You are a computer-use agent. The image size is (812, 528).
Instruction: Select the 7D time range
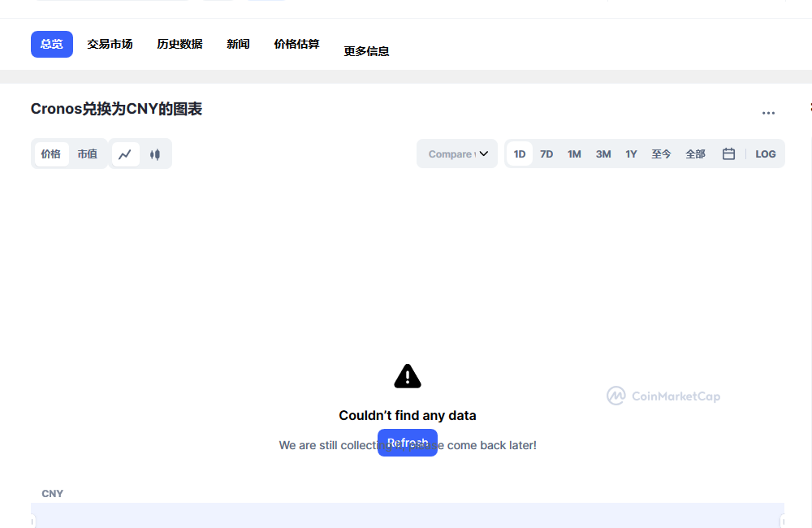tap(546, 154)
